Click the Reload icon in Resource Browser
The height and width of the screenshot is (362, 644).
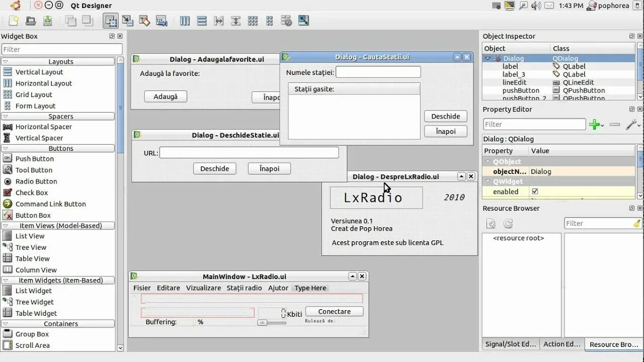tap(508, 223)
